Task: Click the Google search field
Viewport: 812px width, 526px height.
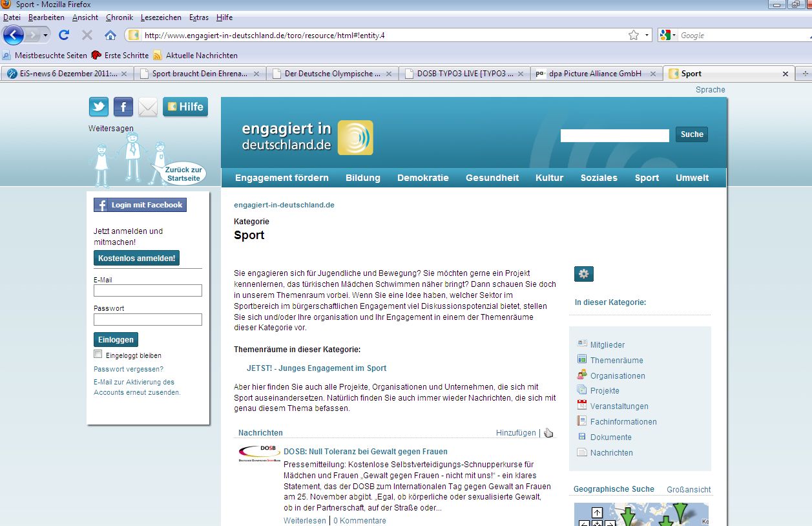Action: click(743, 36)
